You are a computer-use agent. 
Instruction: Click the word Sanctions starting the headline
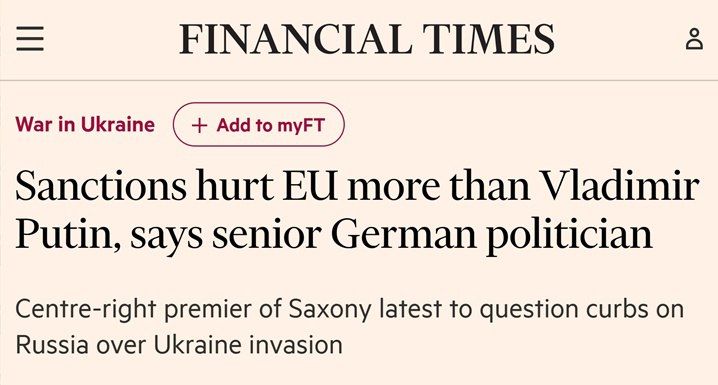coord(101,186)
